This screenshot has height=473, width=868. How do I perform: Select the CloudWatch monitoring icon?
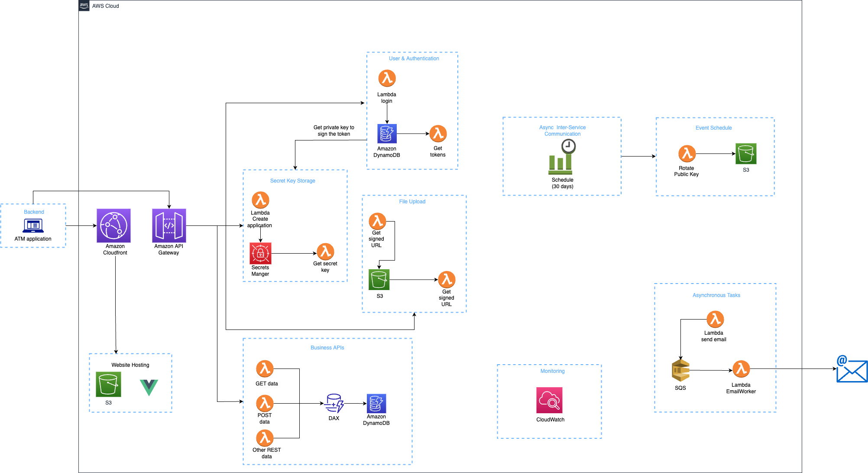click(549, 400)
